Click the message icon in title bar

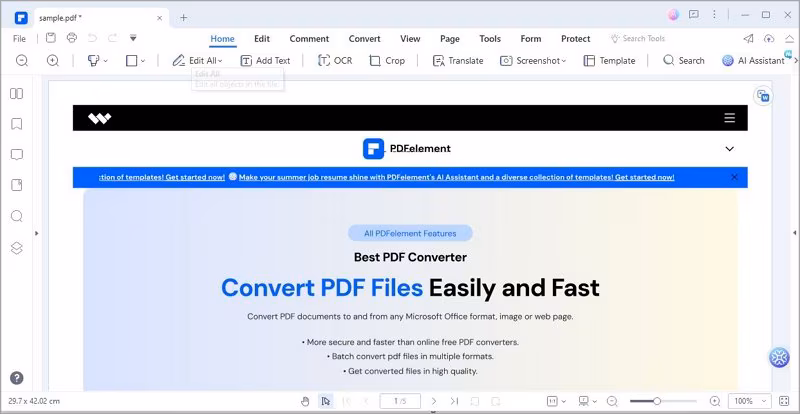694,15
